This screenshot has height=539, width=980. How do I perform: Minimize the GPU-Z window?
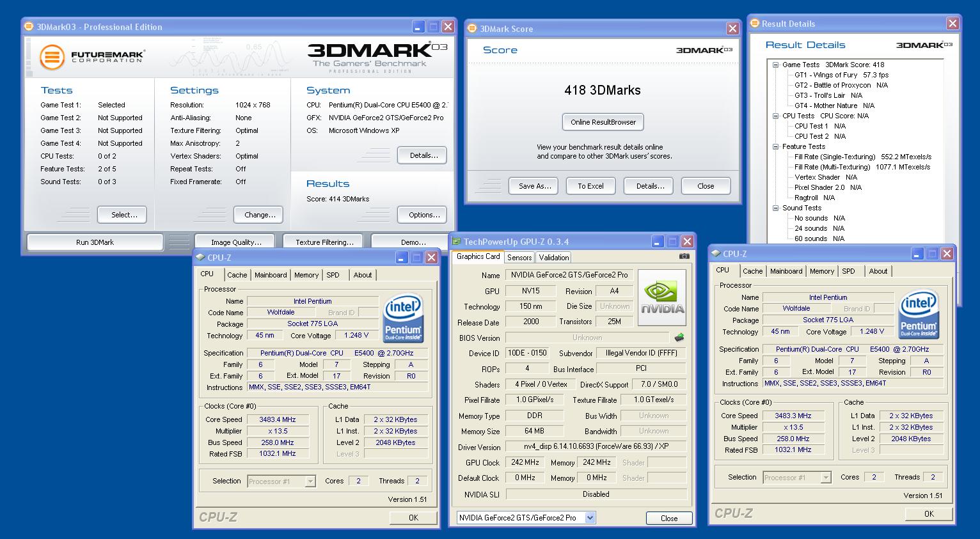(658, 242)
